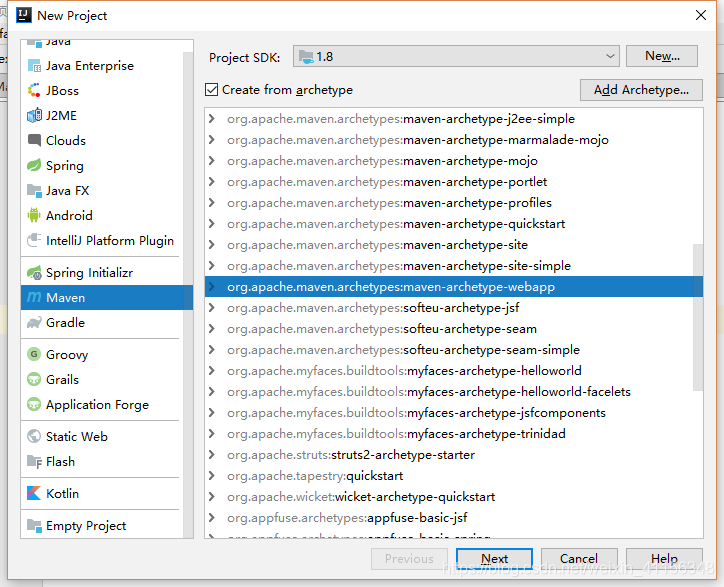Viewport: 724px width, 587px height.
Task: Expand the wicket-archetype-quickstart node
Action: click(212, 496)
